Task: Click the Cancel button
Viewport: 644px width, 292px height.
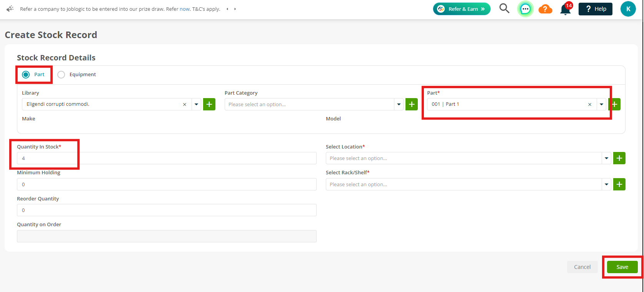Action: (x=582, y=267)
